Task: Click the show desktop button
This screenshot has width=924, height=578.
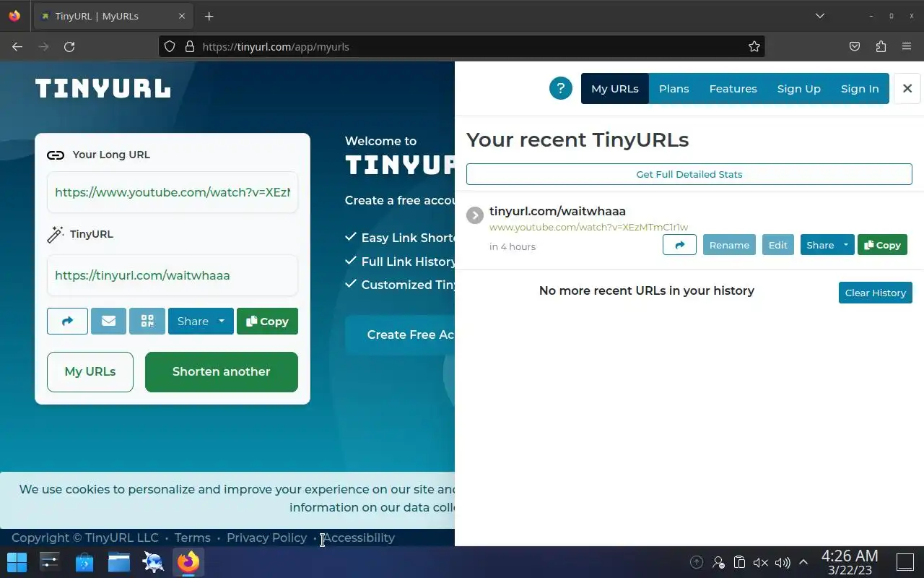Action: click(x=905, y=562)
